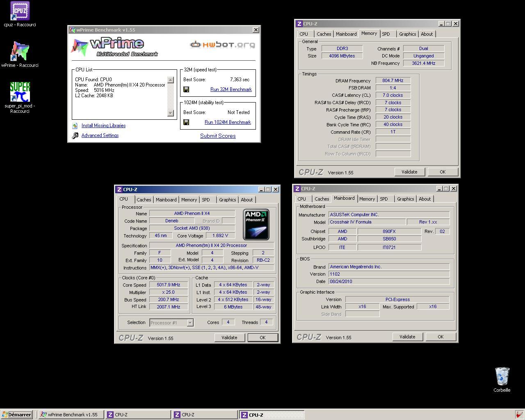Open About tab in CPU-Z Memory window
This screenshot has width=525, height=420.
point(427,34)
